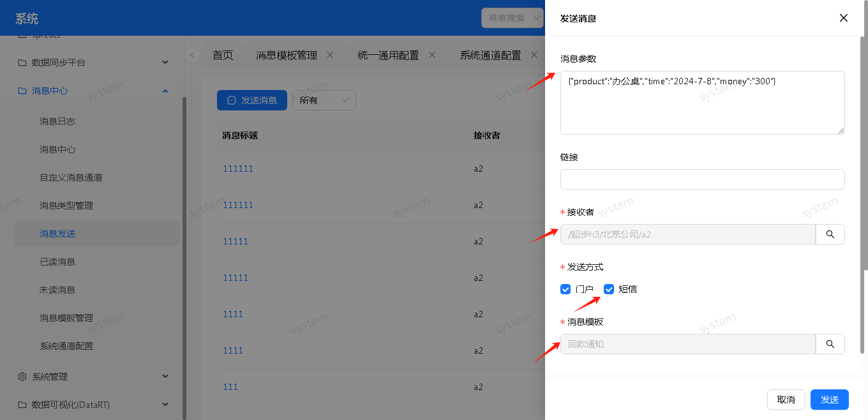Uncheck the 门户 send method checkbox
Screen dimensions: 868x420
(x=565, y=289)
